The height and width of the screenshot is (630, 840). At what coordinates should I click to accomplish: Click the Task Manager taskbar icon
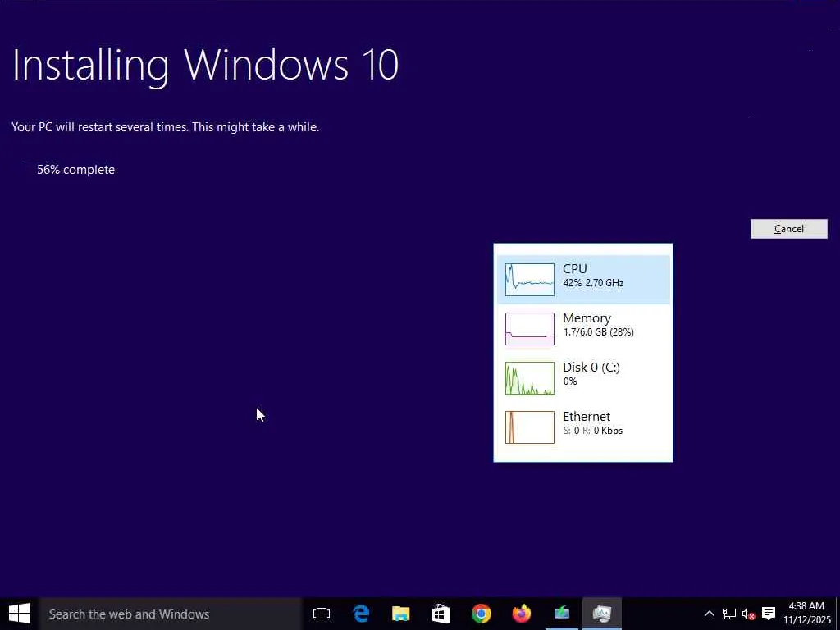coord(601,614)
